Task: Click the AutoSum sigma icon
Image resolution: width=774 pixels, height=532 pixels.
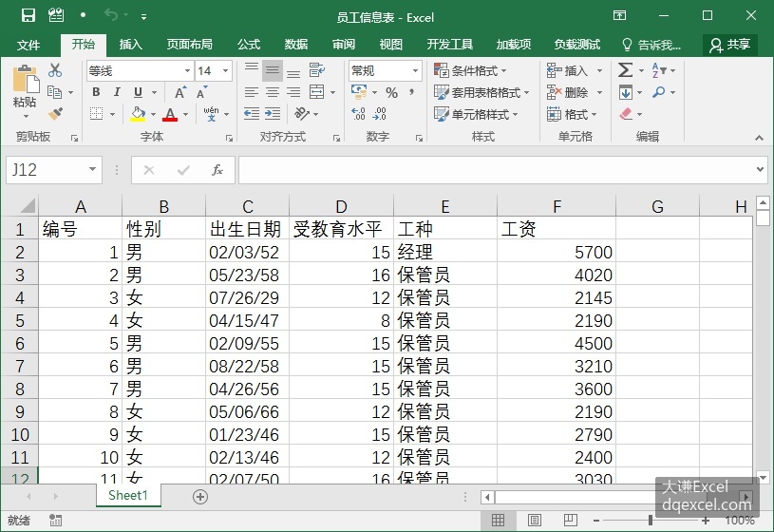Action: pos(626,70)
